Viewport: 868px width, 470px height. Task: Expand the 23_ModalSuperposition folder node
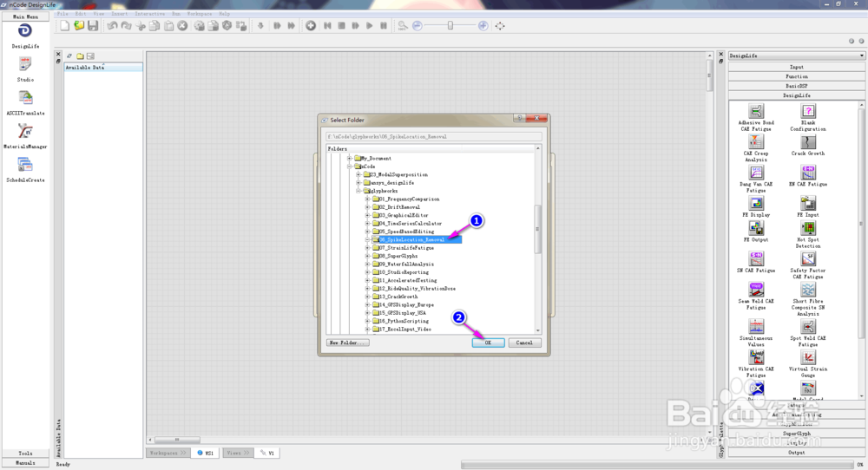pyautogui.click(x=358, y=174)
